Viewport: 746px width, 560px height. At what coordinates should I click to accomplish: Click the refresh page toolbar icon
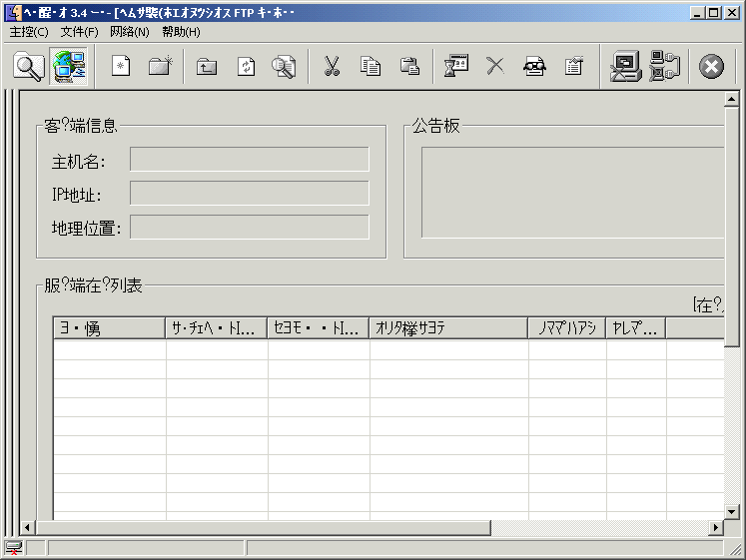(246, 67)
